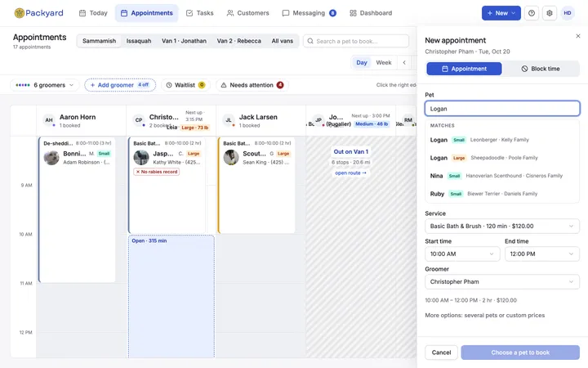This screenshot has height=368, width=588.
Task: Open settings via the gear icon
Action: point(550,13)
